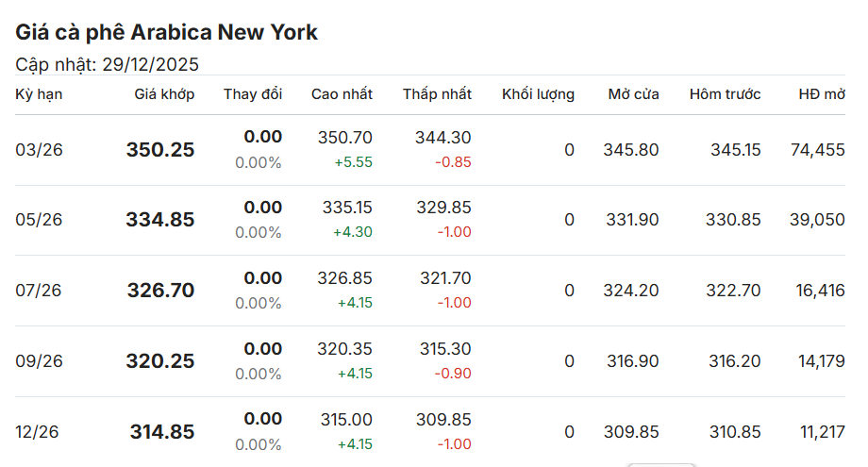Click the +5.55 high change value
This screenshot has height=467, width=868.
[x=353, y=162]
